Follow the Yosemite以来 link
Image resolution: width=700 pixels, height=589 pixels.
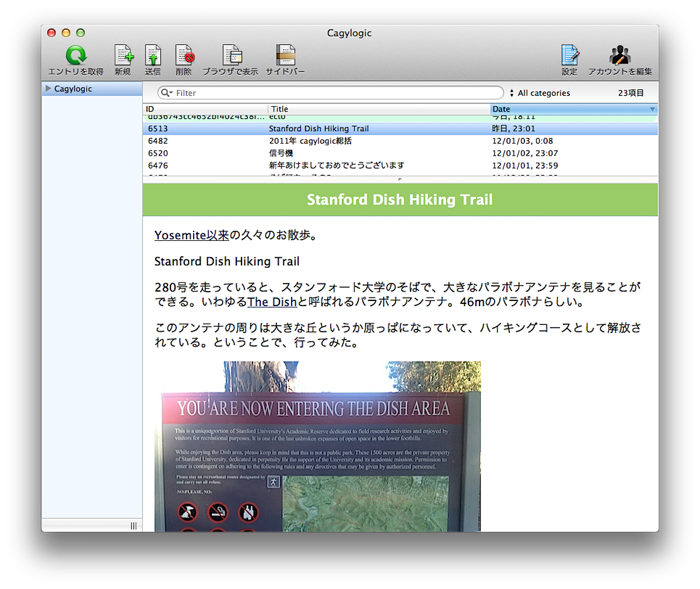click(191, 235)
